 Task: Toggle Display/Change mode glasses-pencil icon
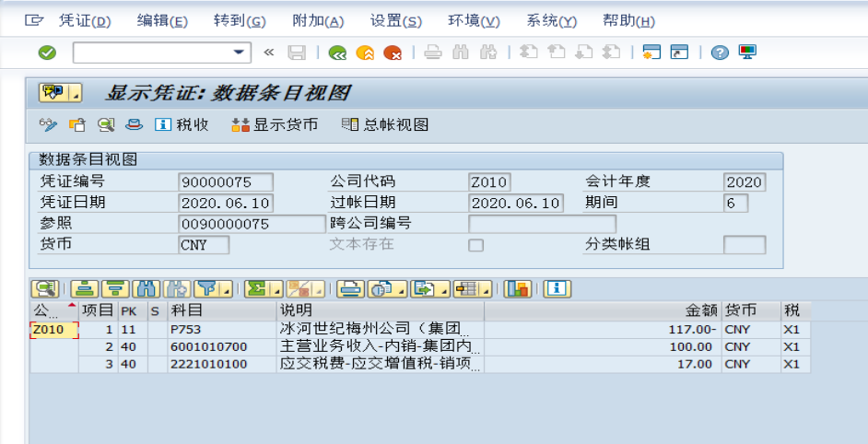(48, 125)
